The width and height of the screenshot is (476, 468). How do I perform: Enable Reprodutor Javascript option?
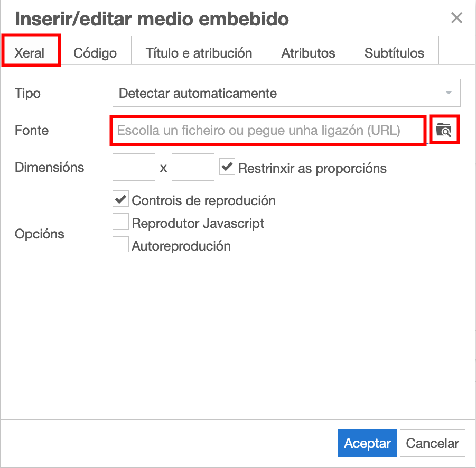(121, 222)
